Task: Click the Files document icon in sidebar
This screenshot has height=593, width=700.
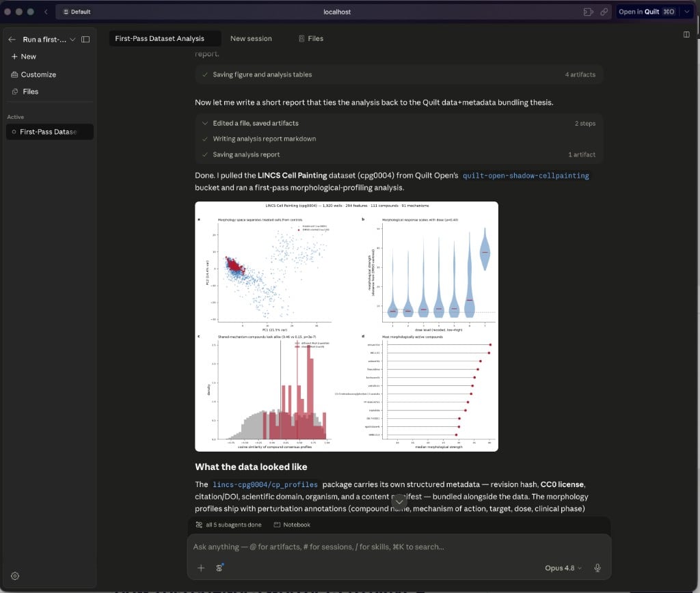Action: point(15,92)
